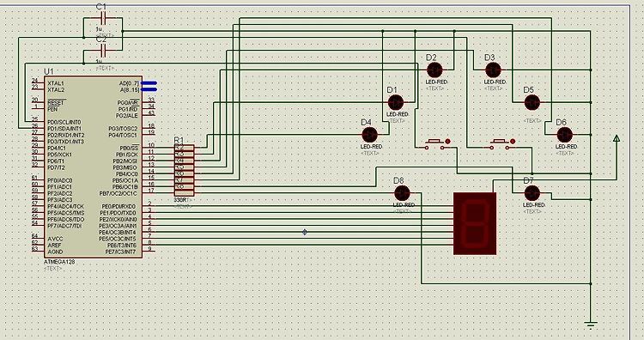
Task: Click the 330R value label
Action: tap(180, 199)
